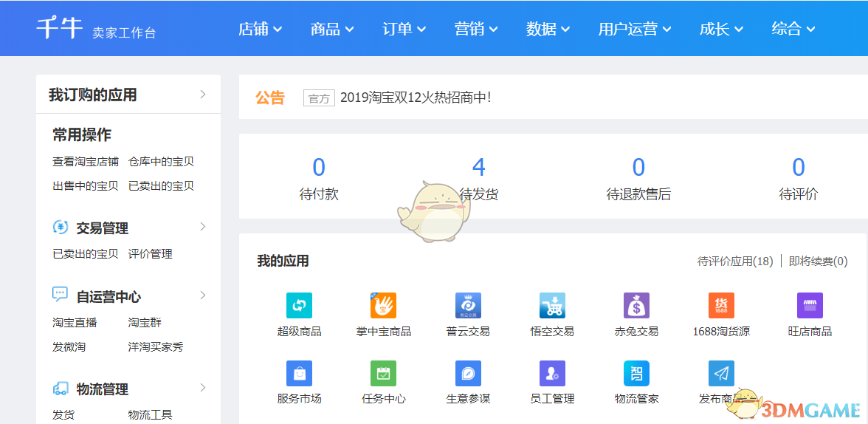Open the 生意参谋 compass icon
Screen dimensions: 868x424
pos(468,373)
